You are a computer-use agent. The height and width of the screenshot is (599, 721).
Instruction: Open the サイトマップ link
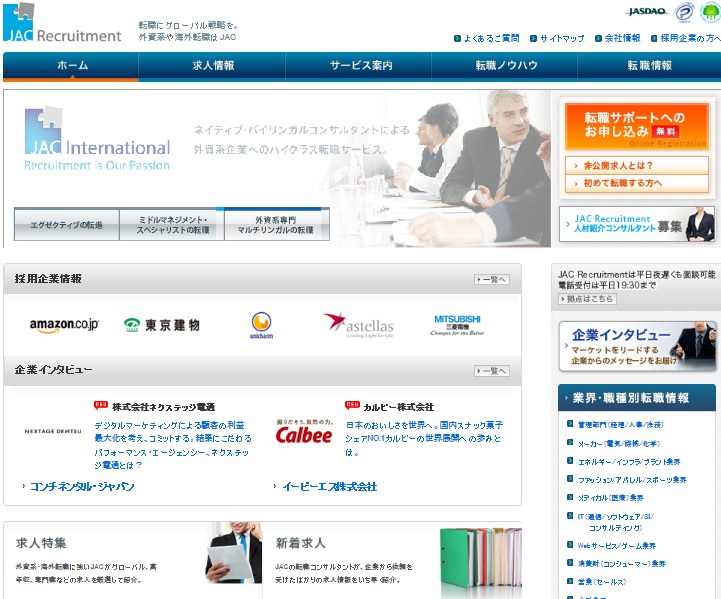point(561,38)
